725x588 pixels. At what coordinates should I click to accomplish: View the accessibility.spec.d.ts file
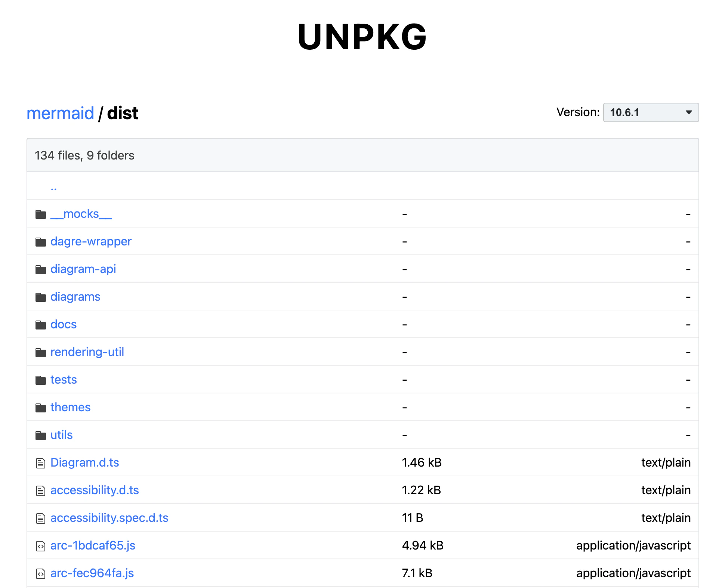tap(109, 518)
